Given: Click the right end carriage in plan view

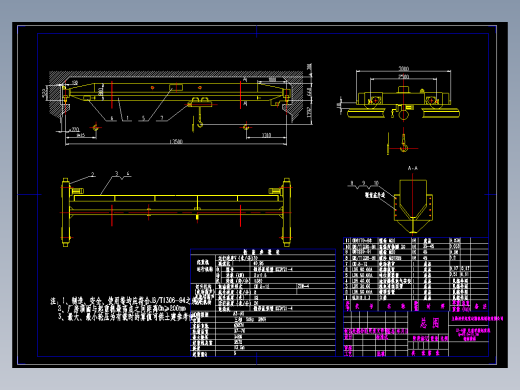Looking at the screenshot, I should [x=286, y=212].
